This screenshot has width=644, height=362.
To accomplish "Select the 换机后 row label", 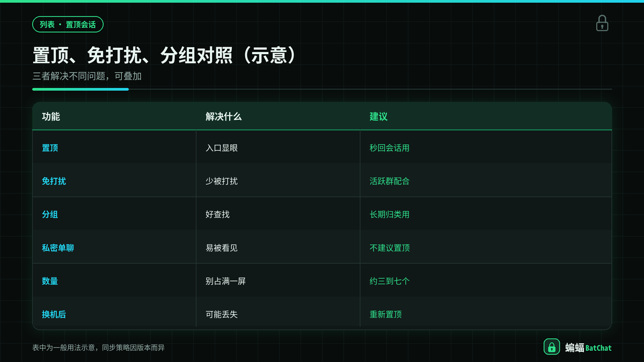I will coord(54,314).
